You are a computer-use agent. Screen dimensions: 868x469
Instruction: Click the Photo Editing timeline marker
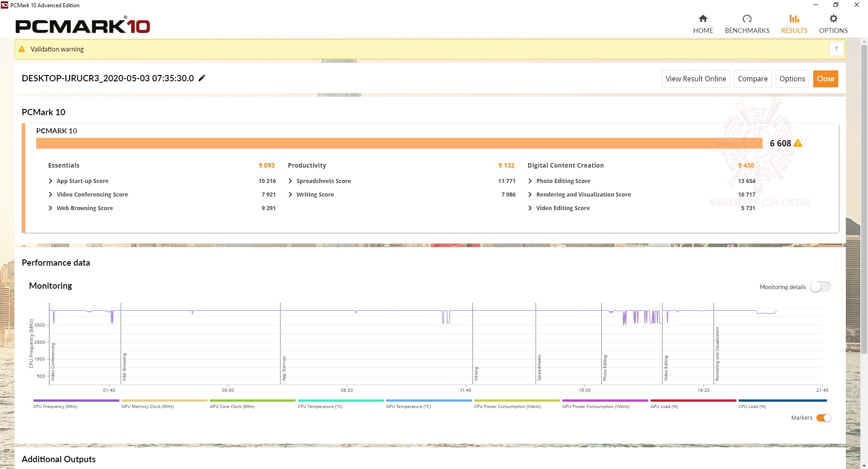point(605,368)
